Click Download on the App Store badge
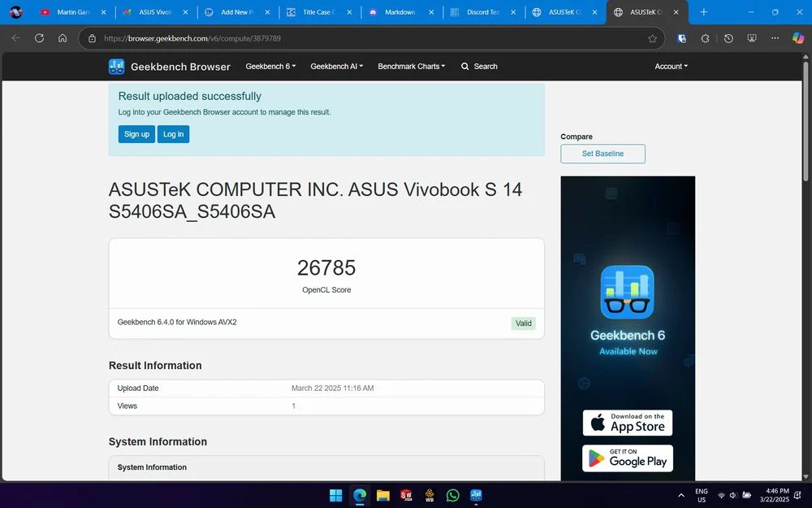This screenshot has height=508, width=812. (628, 423)
